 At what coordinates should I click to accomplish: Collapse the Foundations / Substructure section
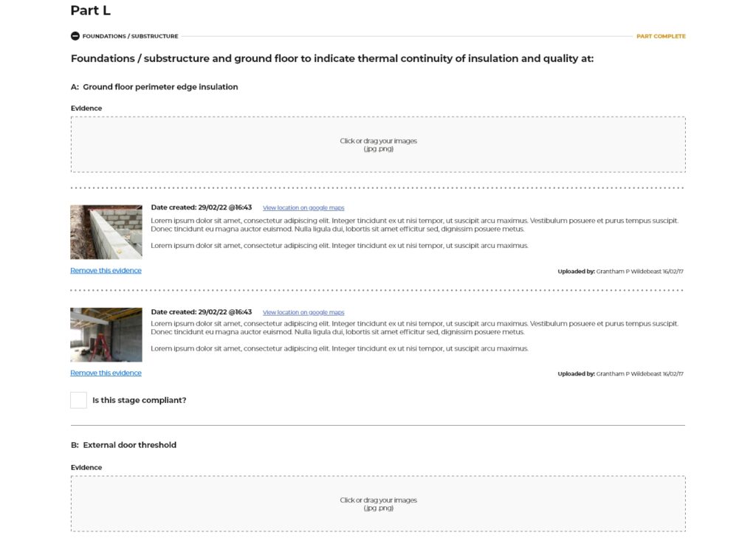[x=75, y=36]
